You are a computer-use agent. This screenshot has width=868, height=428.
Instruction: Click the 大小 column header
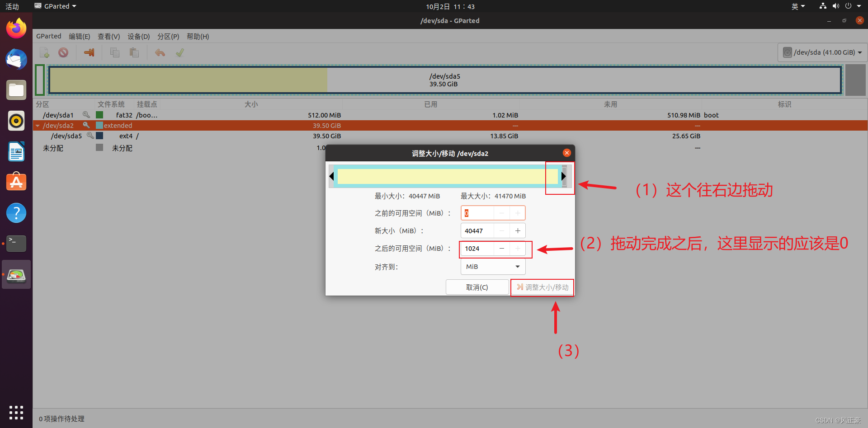(x=251, y=104)
